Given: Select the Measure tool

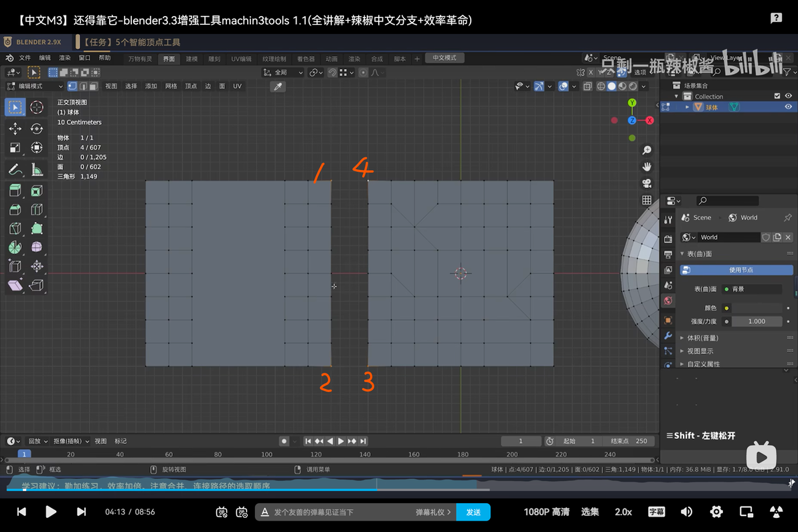Looking at the screenshot, I should (x=37, y=169).
